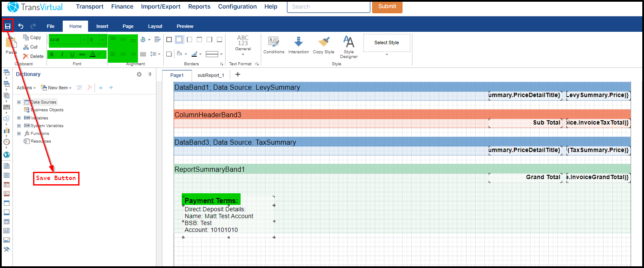Open the border color picker
This screenshot has width=644, height=268.
pyautogui.click(x=196, y=54)
